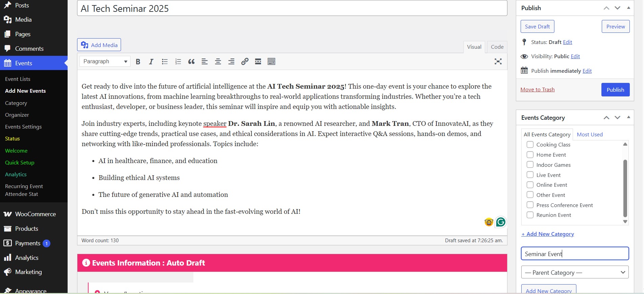Toggle bold formatting in editor toolbar
This screenshot has height=294, width=644.
coord(138,62)
